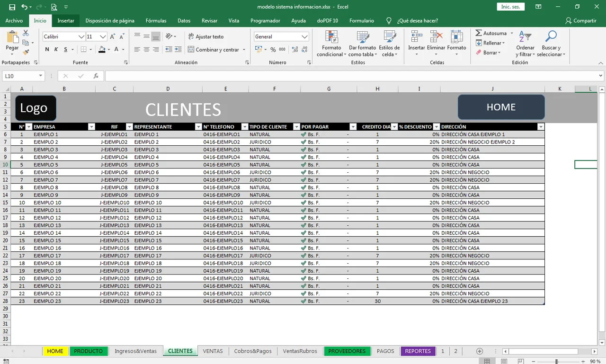Click Ordenar y filtrar icon
The image size is (606, 364).
click(x=525, y=37)
